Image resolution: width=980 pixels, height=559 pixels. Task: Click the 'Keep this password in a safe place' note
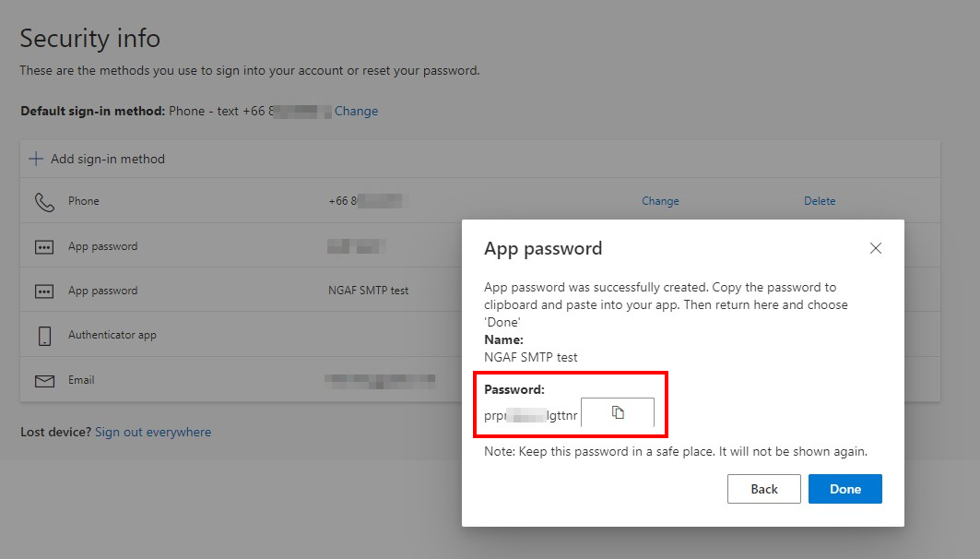click(x=676, y=451)
